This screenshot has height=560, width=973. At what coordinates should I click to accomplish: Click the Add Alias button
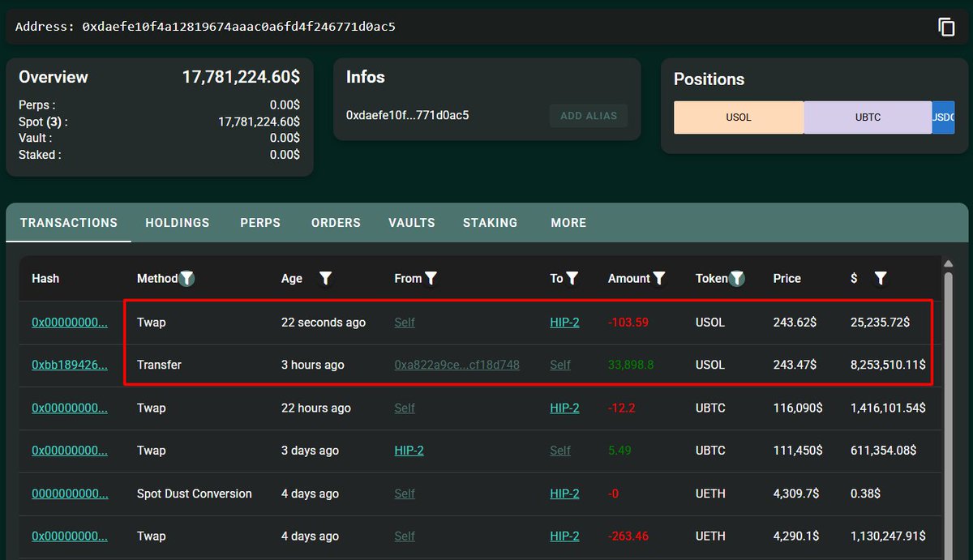(589, 115)
